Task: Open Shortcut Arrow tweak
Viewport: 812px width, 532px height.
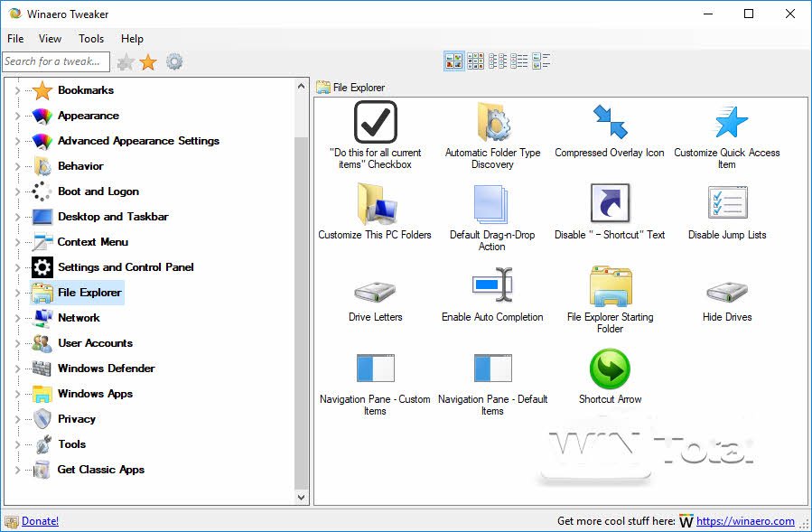Action: 610,377
